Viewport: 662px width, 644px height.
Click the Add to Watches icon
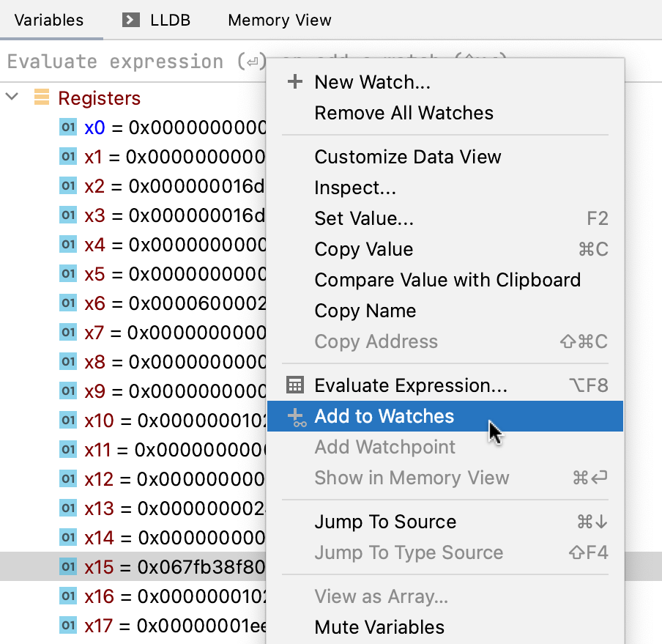click(294, 416)
